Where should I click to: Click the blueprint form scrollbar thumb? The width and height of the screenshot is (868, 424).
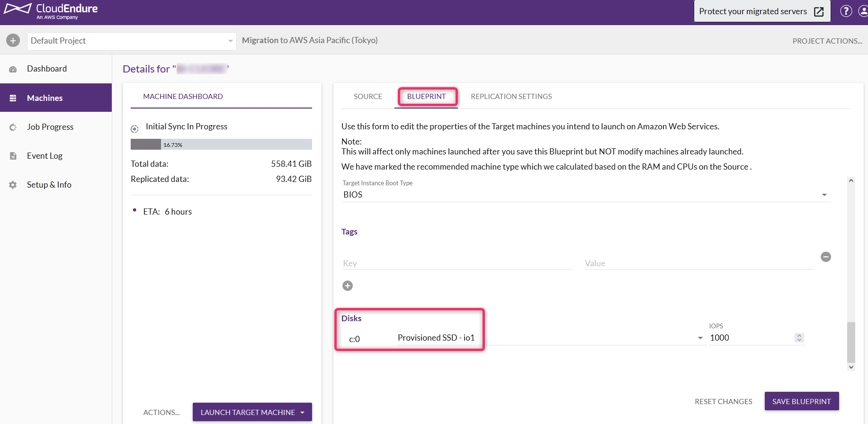[x=851, y=342]
